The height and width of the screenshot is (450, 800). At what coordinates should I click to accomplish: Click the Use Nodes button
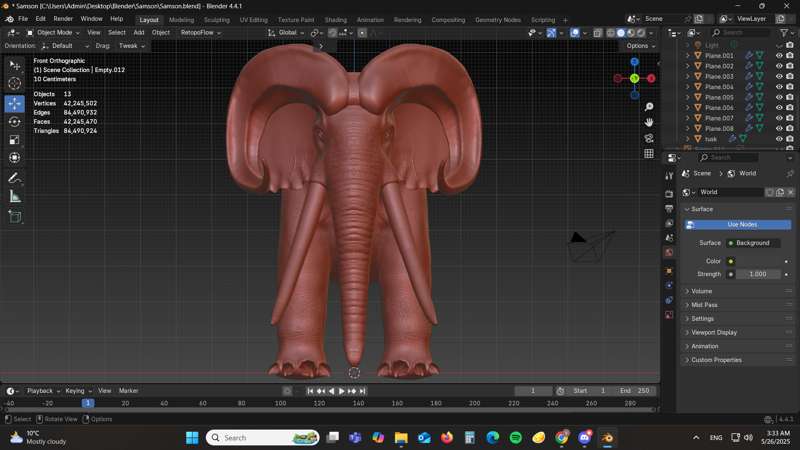741,224
